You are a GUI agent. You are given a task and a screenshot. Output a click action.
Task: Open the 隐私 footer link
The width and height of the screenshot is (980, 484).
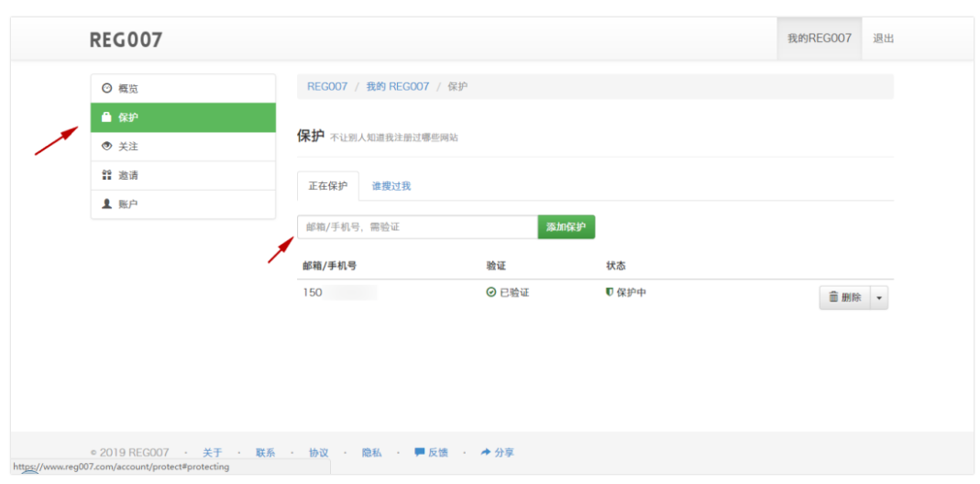point(371,453)
